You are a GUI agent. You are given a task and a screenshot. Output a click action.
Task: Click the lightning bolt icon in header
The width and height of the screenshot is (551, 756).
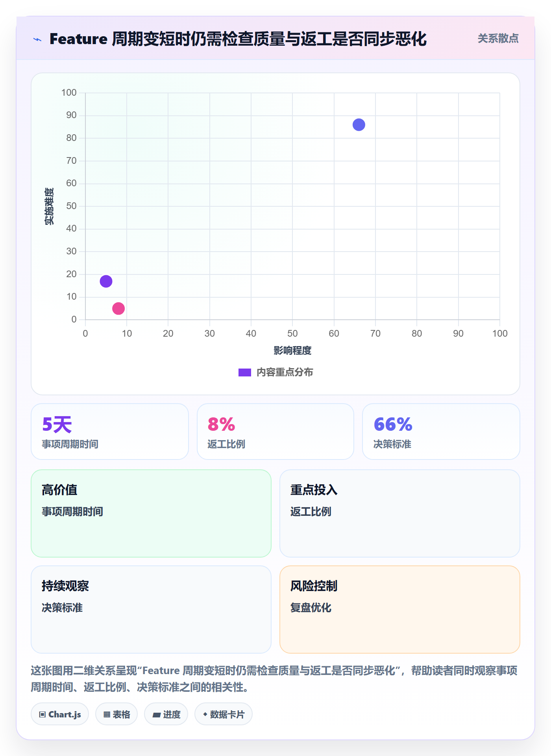tap(37, 39)
